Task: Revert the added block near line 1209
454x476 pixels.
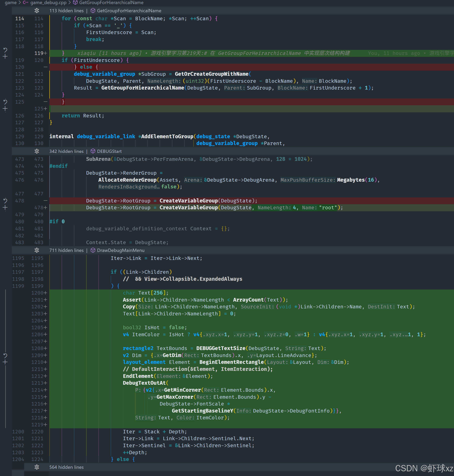Action: (5, 355)
